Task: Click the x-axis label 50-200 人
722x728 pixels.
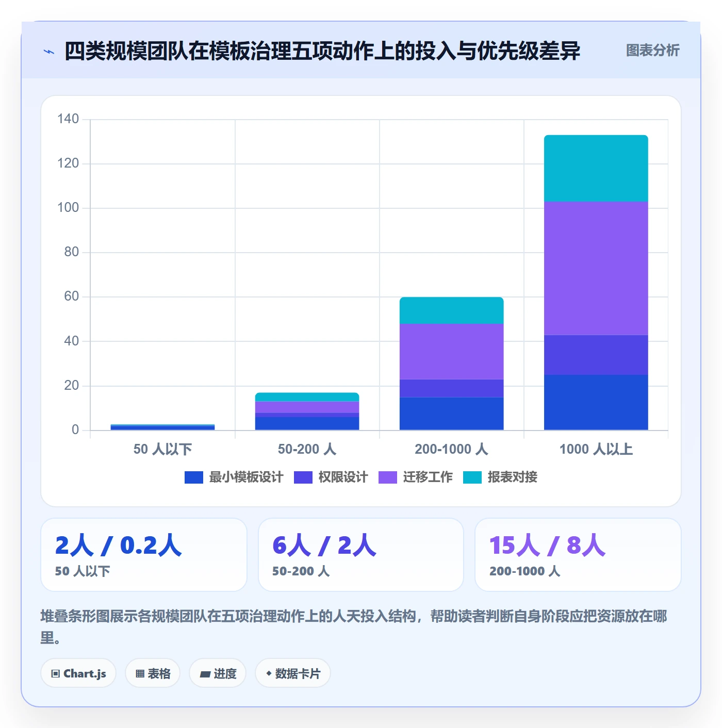Action: pyautogui.click(x=307, y=449)
